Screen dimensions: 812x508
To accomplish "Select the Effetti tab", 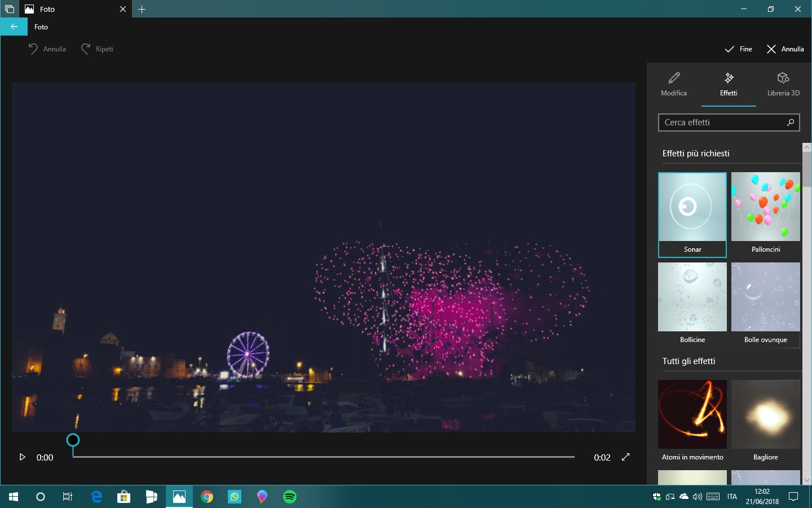I will click(729, 85).
